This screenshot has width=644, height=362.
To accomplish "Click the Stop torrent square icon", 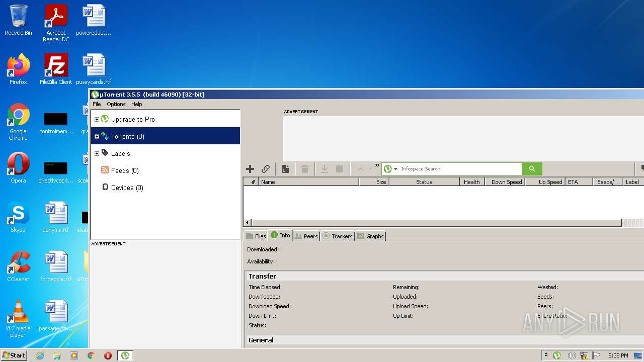I will [x=340, y=169].
